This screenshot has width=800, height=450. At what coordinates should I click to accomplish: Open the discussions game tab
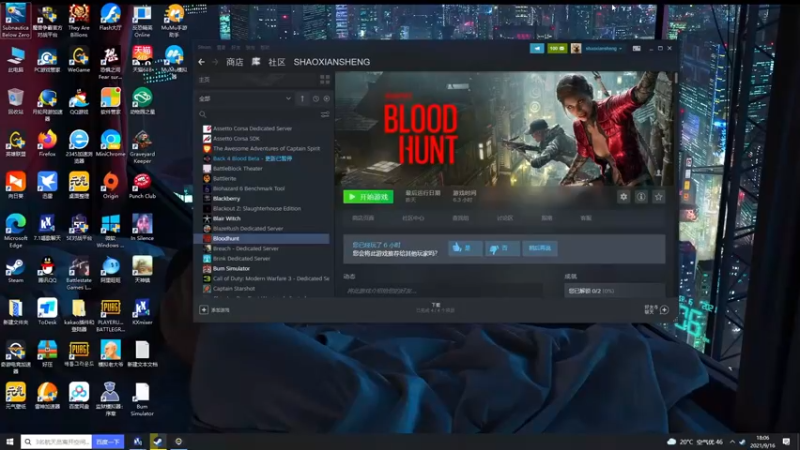point(505,218)
